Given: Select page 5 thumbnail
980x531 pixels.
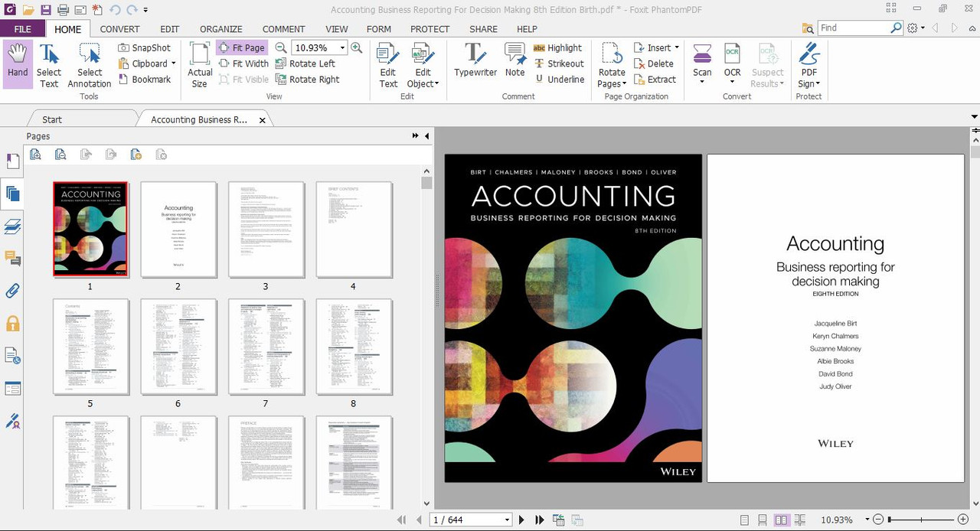Looking at the screenshot, I should click(x=90, y=346).
